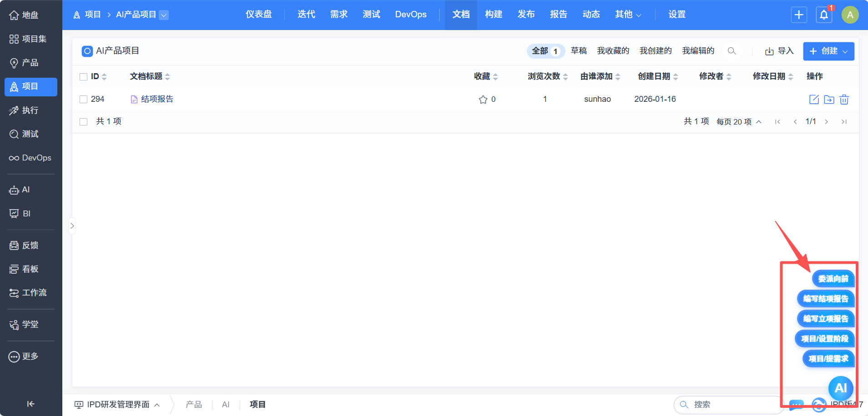Collapse the left sidebar with arrow icon
The height and width of the screenshot is (416, 868).
click(x=30, y=404)
